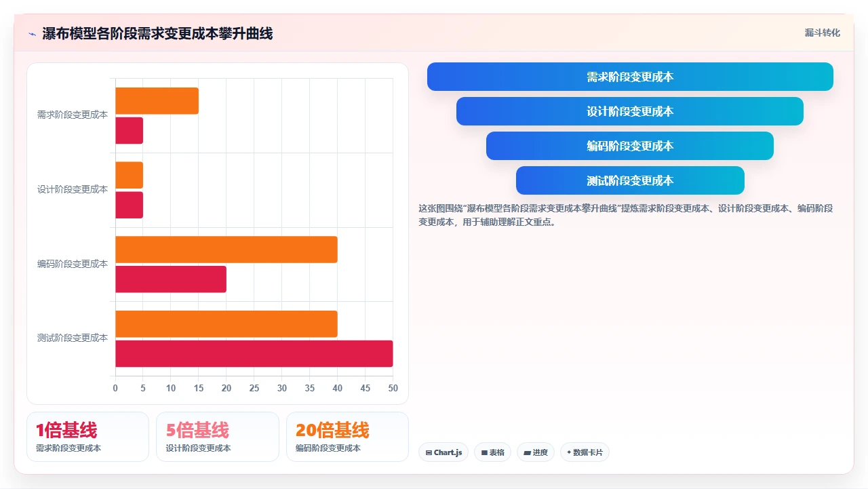This screenshot has width=868, height=489.
Task: Select the 测试阶段变更成本 funnel bar
Action: pyautogui.click(x=630, y=180)
